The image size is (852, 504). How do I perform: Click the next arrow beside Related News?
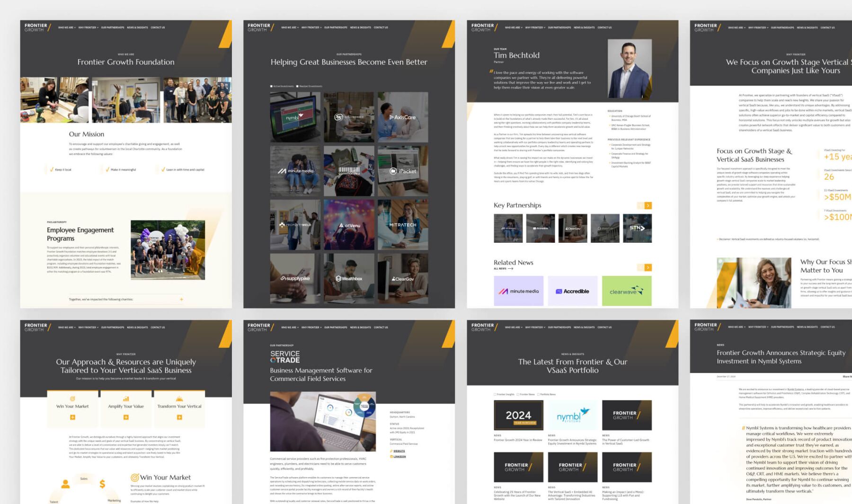click(648, 267)
